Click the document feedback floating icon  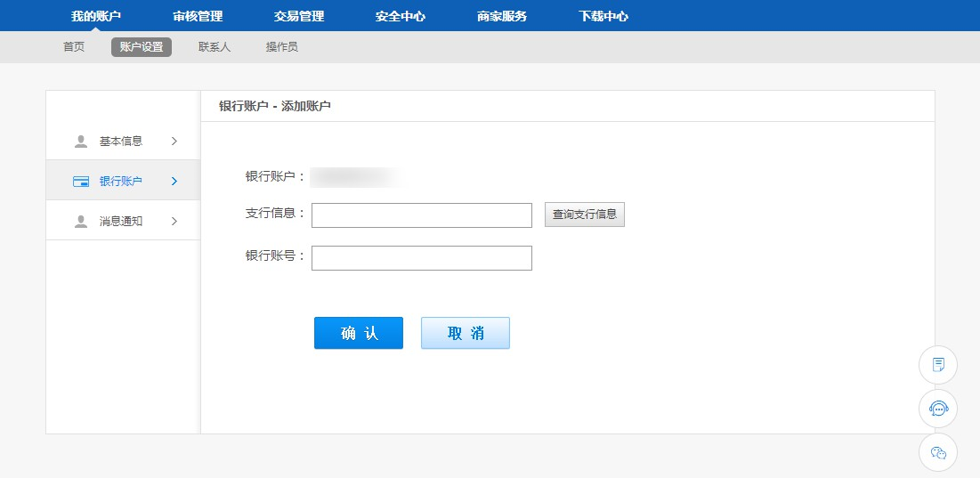coord(937,365)
